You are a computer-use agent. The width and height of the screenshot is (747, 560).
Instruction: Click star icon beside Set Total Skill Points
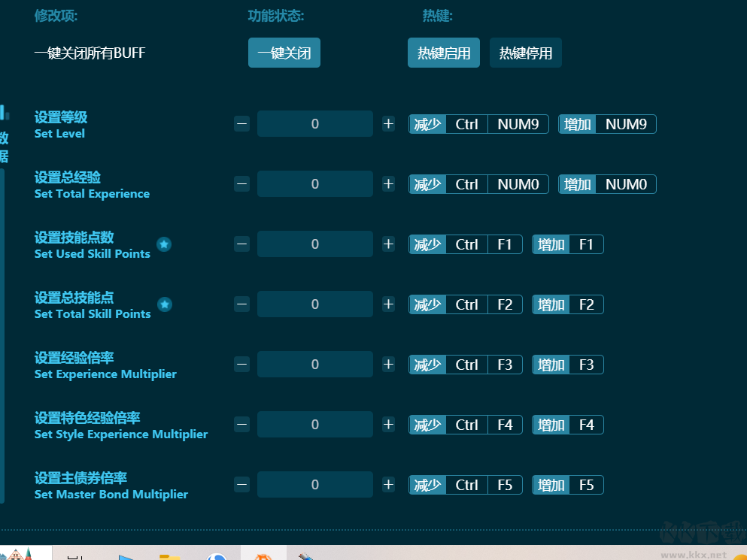[164, 304]
